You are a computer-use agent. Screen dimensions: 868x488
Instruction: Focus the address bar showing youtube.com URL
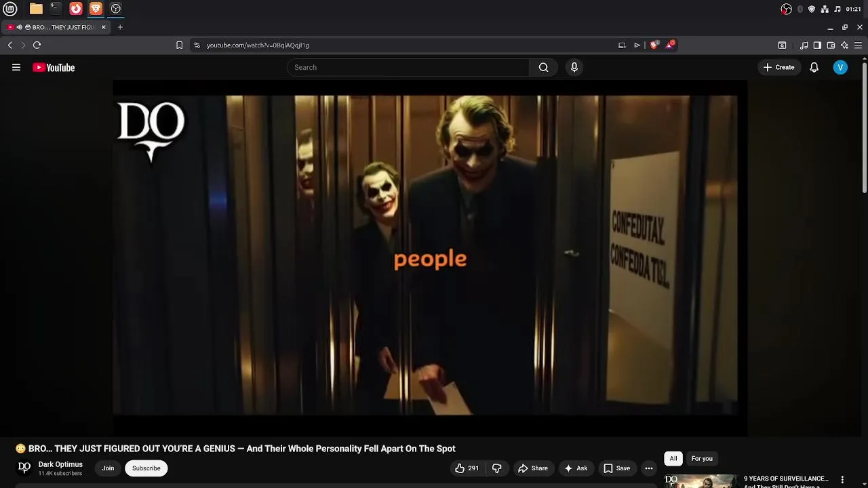(407, 45)
